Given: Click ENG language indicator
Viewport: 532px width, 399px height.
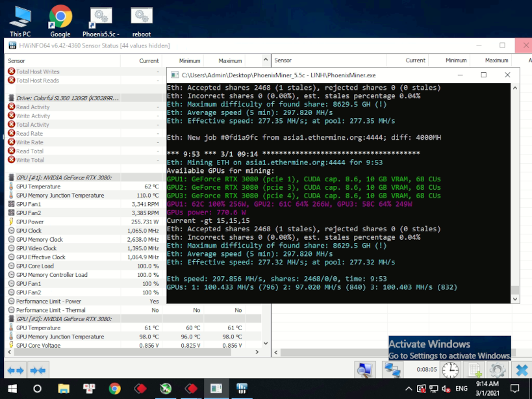Looking at the screenshot, I should pos(461,389).
